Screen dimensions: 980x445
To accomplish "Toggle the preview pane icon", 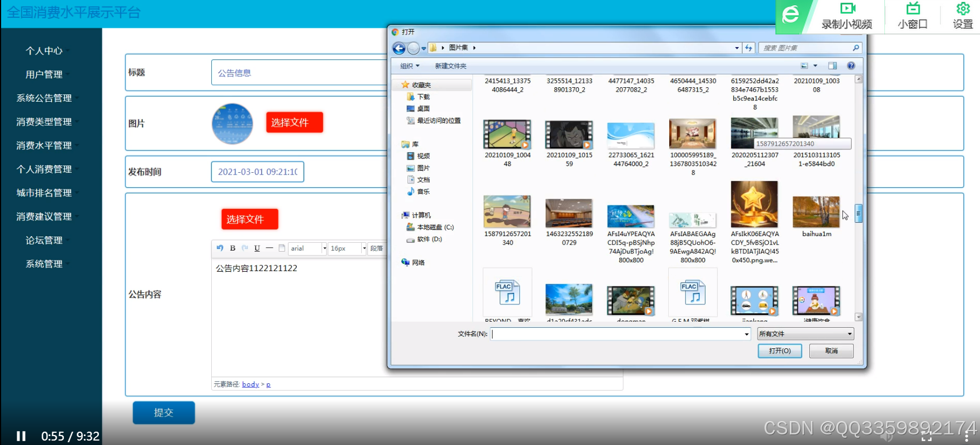I will (x=832, y=66).
